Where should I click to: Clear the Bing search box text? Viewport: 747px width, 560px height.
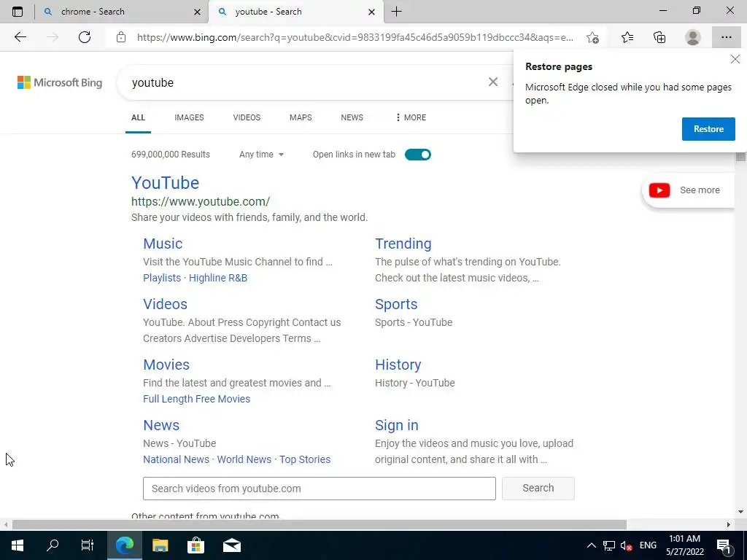pyautogui.click(x=493, y=82)
